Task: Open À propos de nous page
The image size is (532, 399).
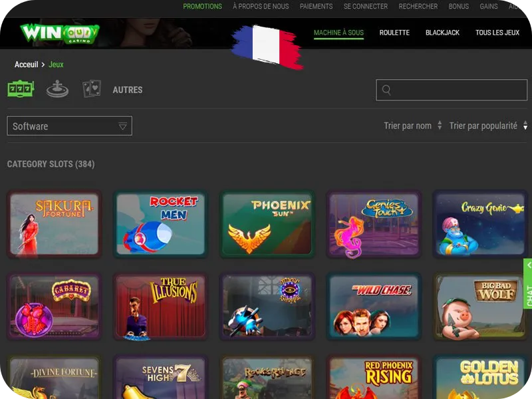Action: [x=261, y=7]
